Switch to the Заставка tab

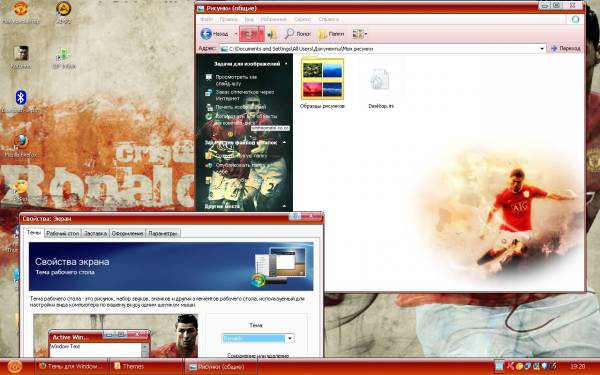[95, 233]
